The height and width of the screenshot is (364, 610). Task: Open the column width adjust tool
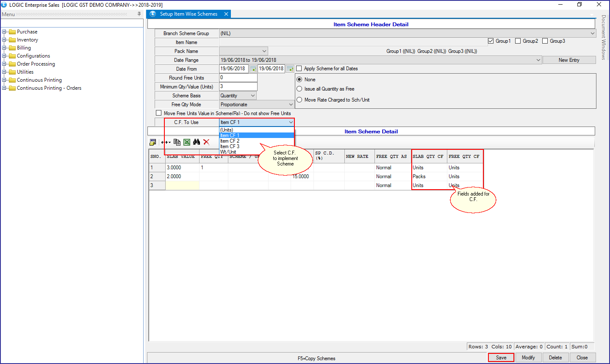(x=166, y=142)
